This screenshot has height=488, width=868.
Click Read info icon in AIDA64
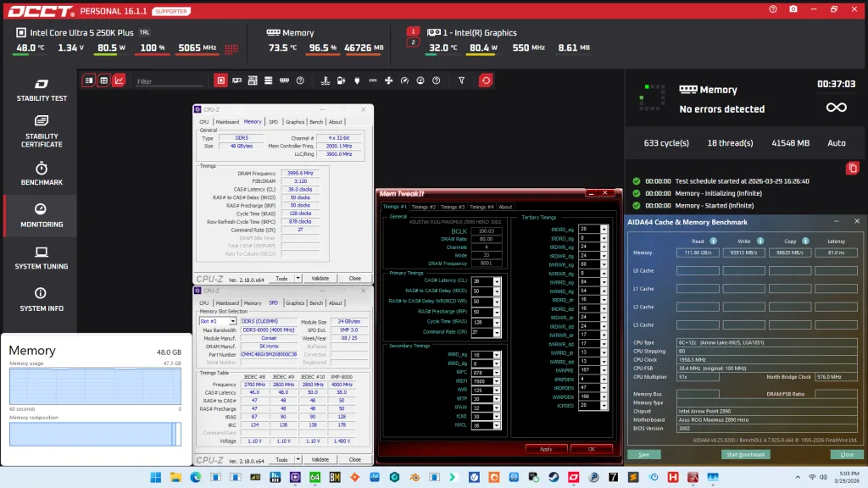(x=713, y=241)
